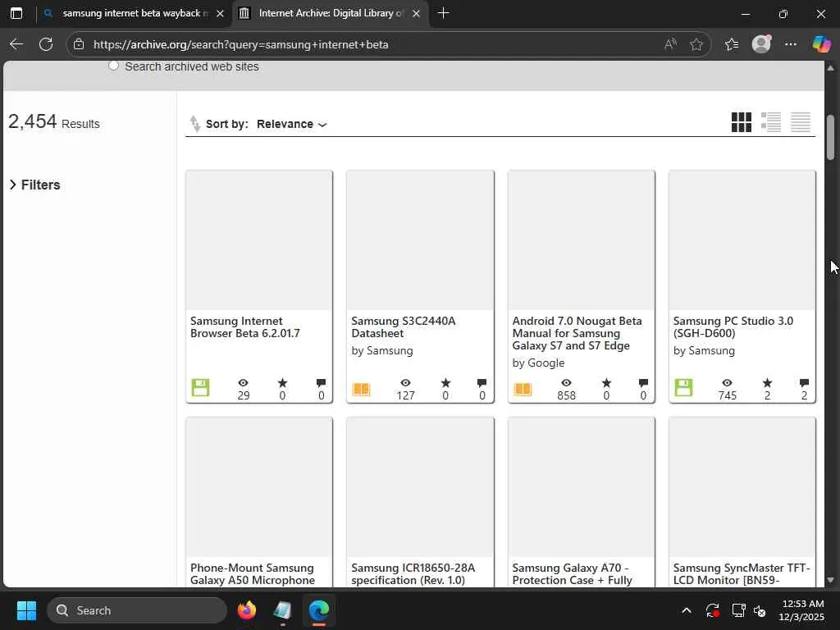Open the tab actions menu icon

pos(16,13)
